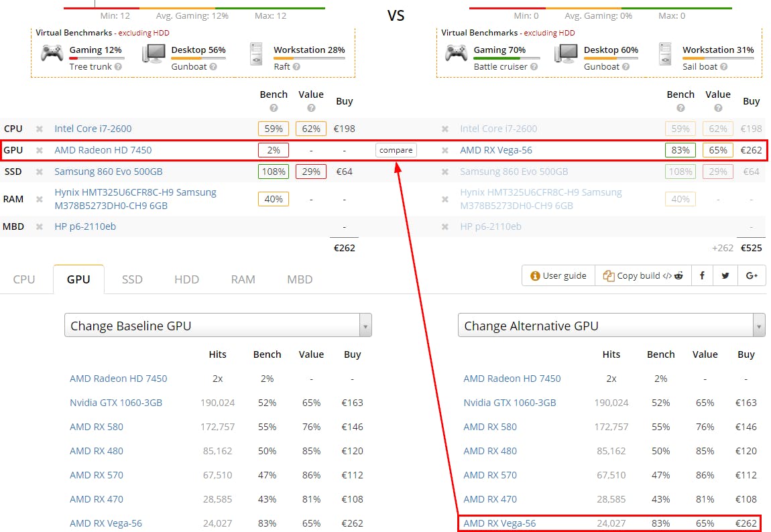Share build on Twitter

[725, 275]
